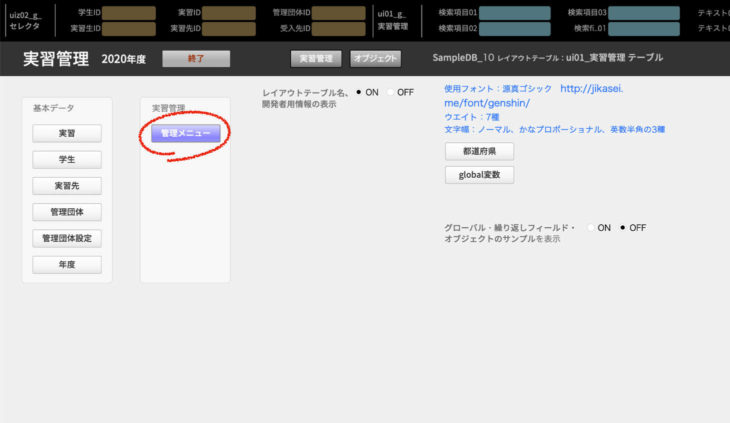Switch to the 実習管理 tab in header
This screenshot has height=423, width=730.
coord(317,59)
